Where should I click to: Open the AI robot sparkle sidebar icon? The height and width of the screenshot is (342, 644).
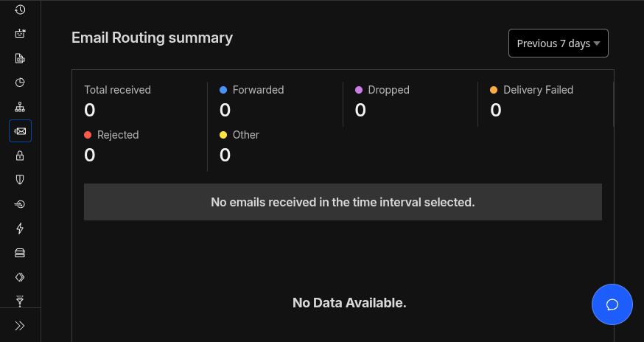20,34
